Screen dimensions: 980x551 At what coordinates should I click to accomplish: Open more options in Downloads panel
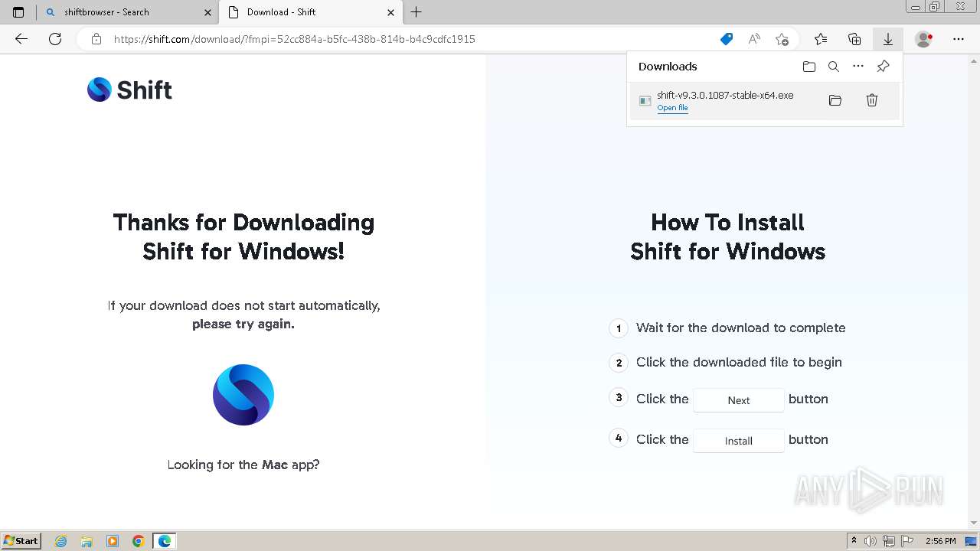[x=858, y=67]
